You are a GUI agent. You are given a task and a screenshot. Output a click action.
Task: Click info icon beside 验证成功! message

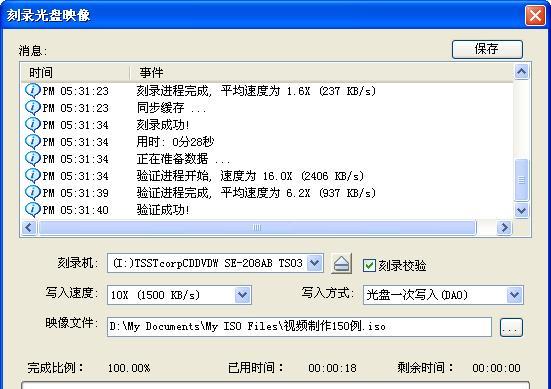tap(33, 209)
